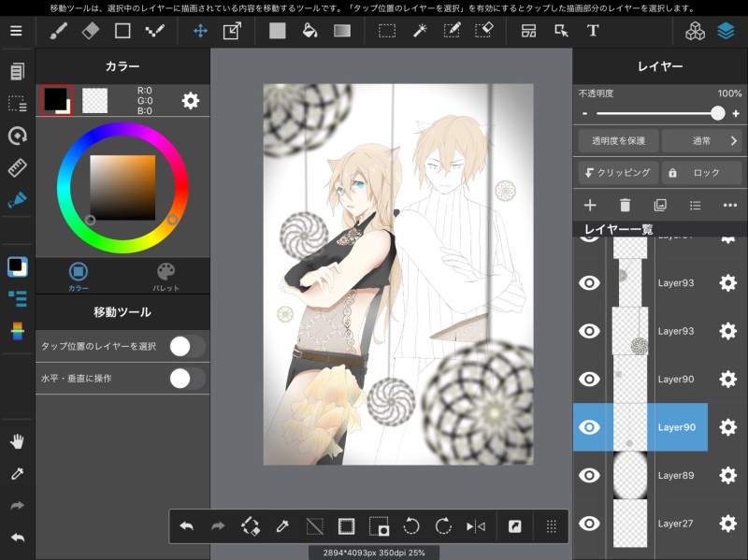Viewport: 748px width, 560px height.
Task: Enable ロック layer lock
Action: 701,173
